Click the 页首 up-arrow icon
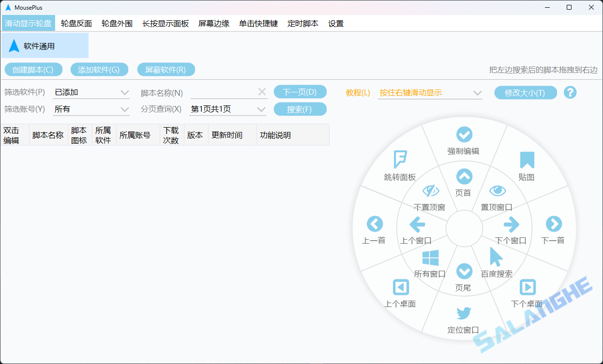The height and width of the screenshot is (364, 603). pos(464,176)
